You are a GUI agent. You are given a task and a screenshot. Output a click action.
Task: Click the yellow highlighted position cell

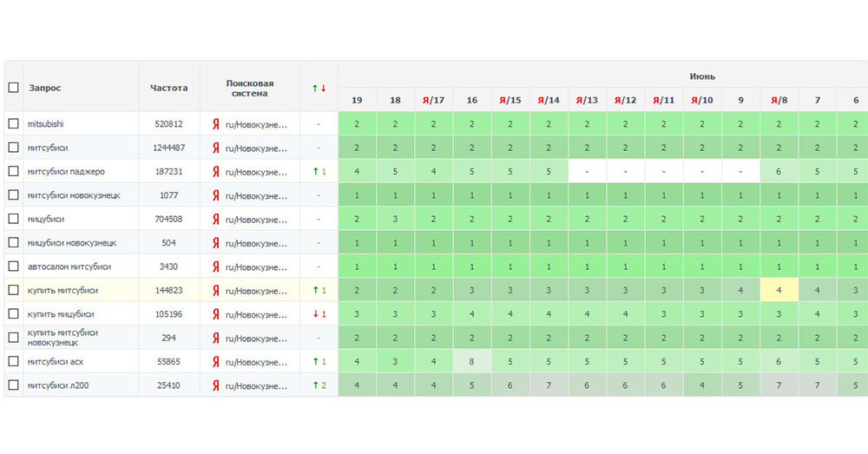[779, 290]
